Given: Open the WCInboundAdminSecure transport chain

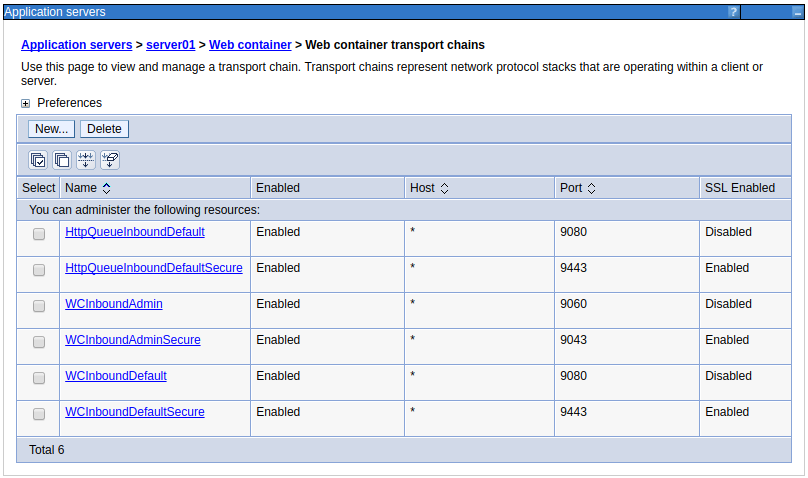Looking at the screenshot, I should pos(132,340).
